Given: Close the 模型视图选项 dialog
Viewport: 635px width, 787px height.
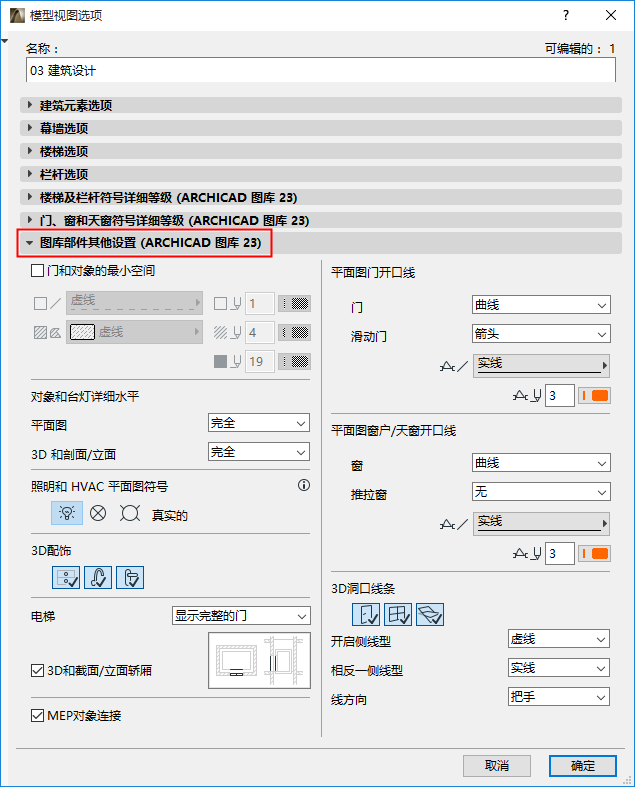Looking at the screenshot, I should (611, 15).
